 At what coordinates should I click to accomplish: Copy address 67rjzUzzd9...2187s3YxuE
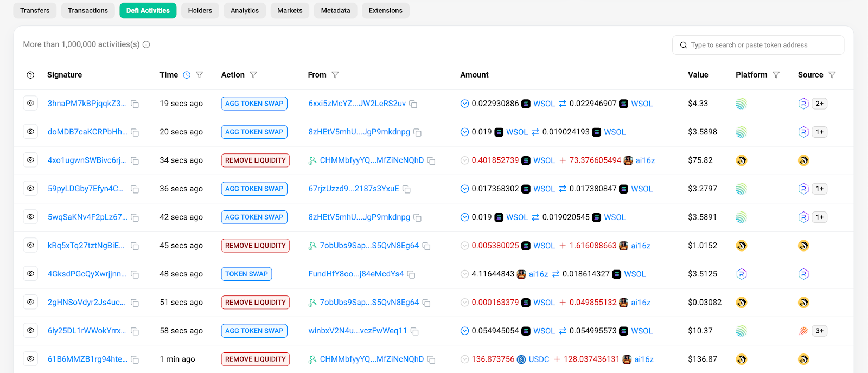pyautogui.click(x=407, y=189)
